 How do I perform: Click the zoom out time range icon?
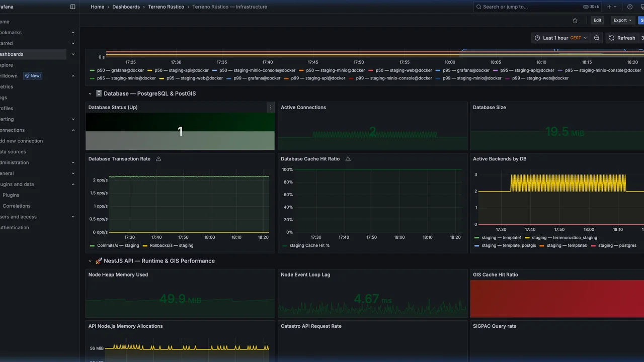[597, 38]
